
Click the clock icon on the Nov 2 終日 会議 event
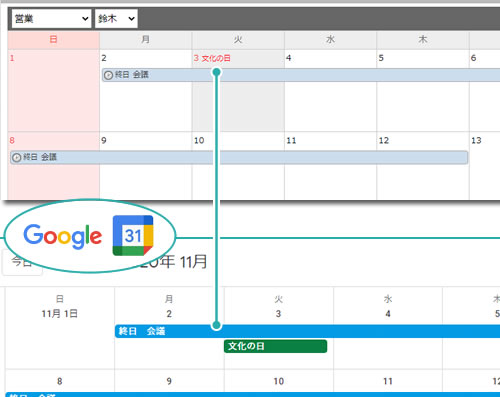[108, 75]
